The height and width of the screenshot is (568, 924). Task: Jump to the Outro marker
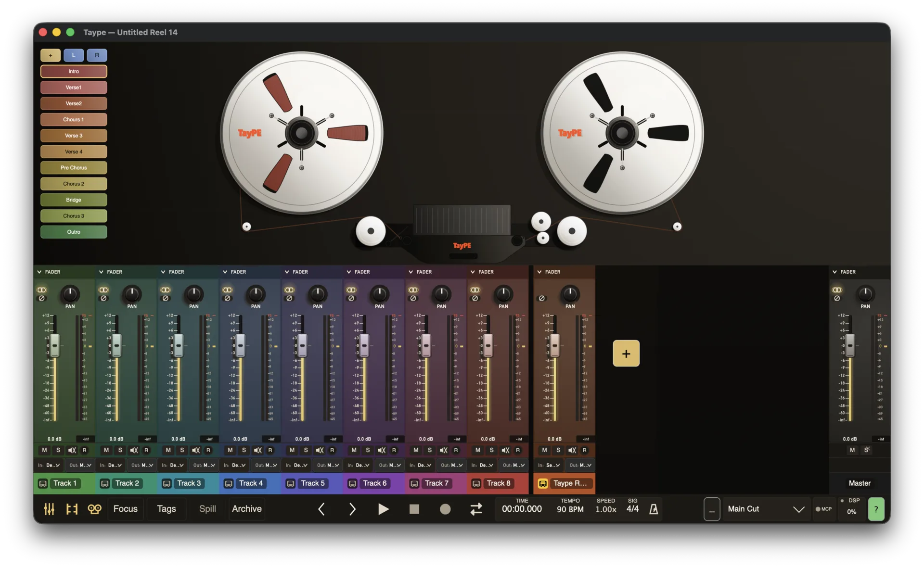74,232
